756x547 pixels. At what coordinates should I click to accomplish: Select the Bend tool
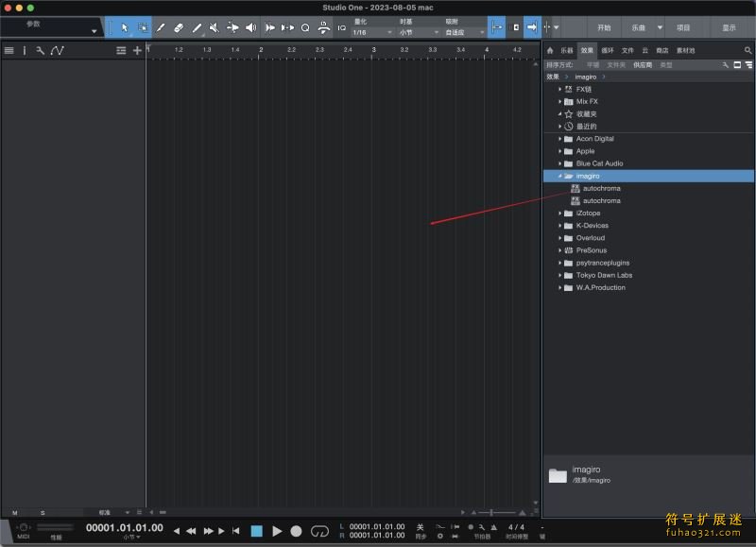[x=232, y=27]
